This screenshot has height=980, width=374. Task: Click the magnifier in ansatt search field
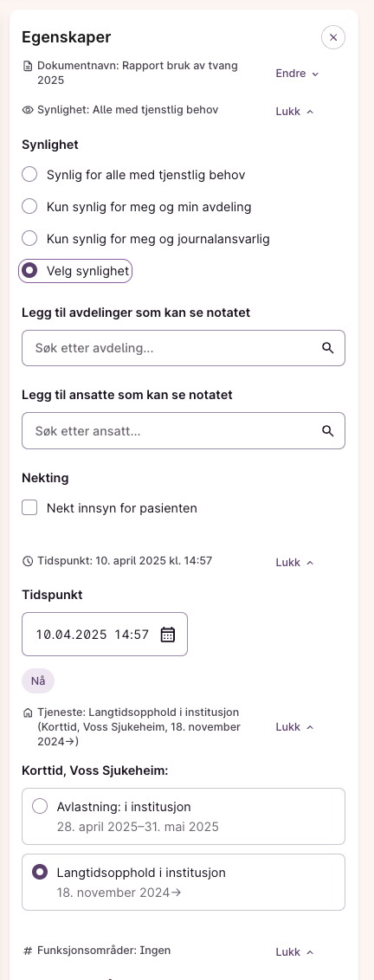328,430
